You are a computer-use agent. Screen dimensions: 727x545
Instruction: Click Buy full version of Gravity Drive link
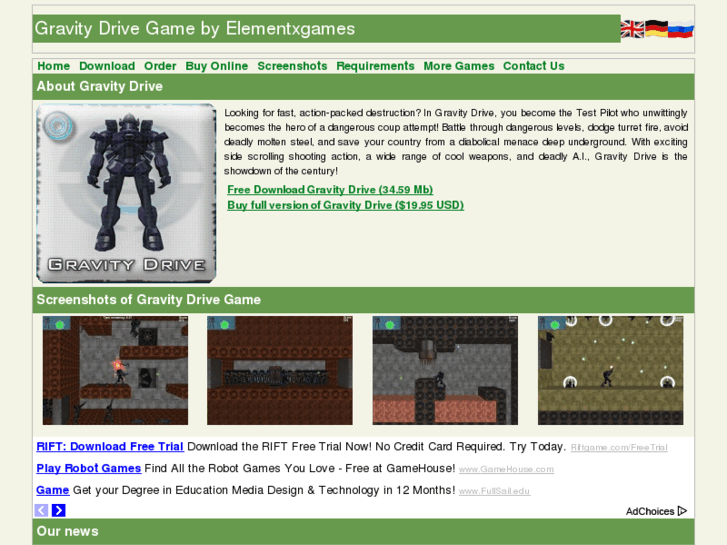tap(345, 205)
